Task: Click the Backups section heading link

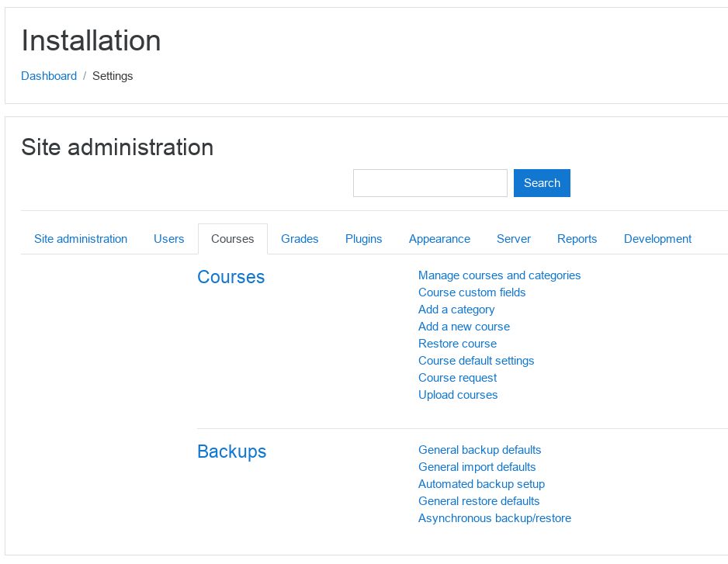Action: coord(232,452)
